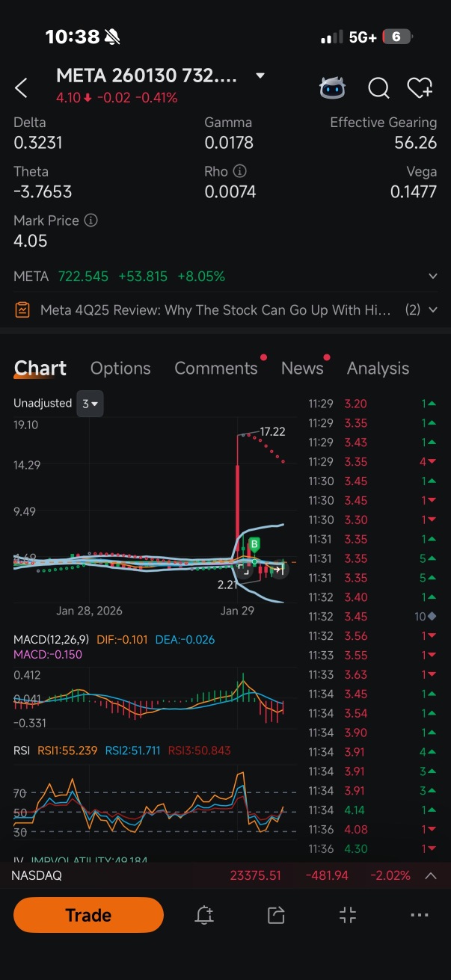Tap the back arrow icon
Image resolution: width=451 pixels, height=980 pixels.
click(x=21, y=88)
